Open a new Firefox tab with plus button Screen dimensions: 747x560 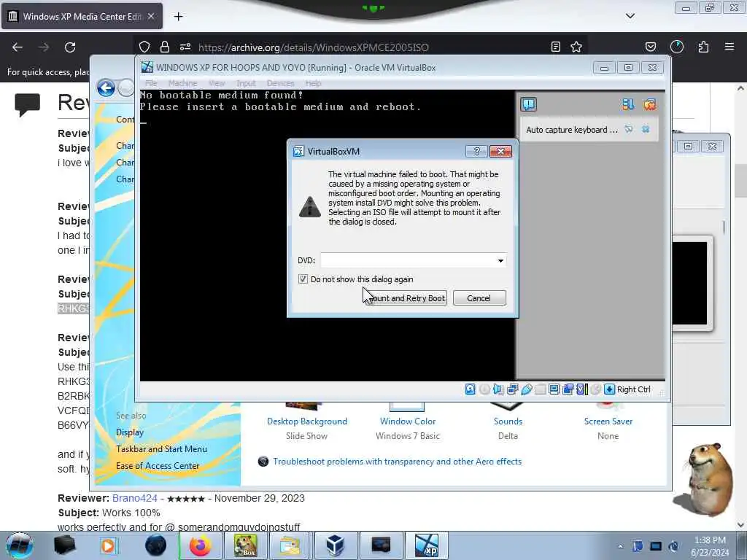(x=178, y=17)
